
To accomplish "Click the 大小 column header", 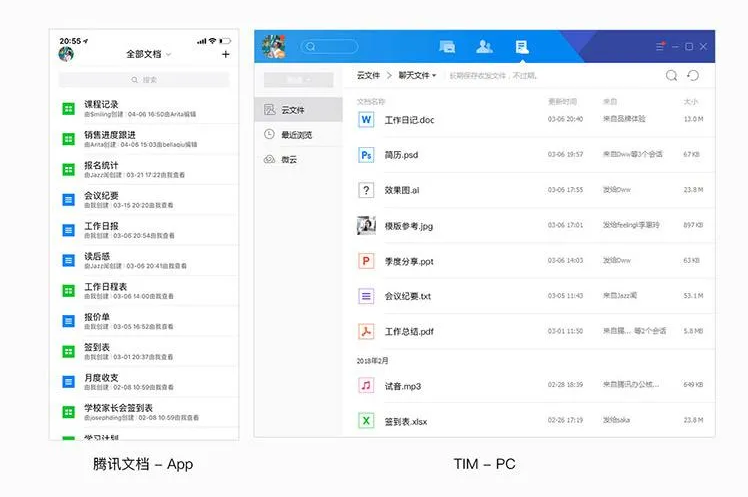I will coord(690,102).
